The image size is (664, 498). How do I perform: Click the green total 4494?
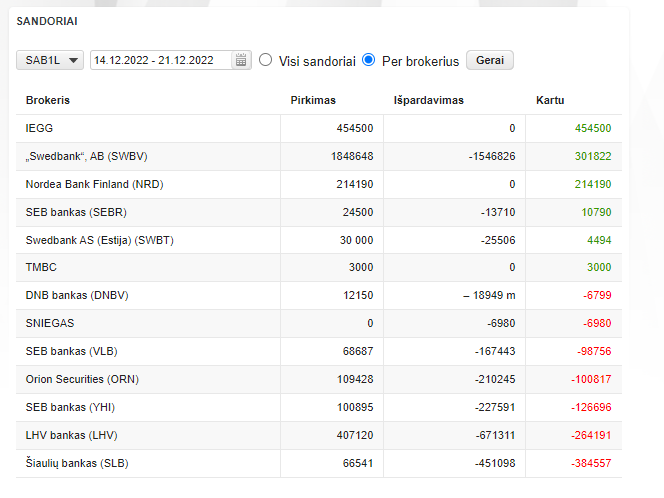pos(599,240)
